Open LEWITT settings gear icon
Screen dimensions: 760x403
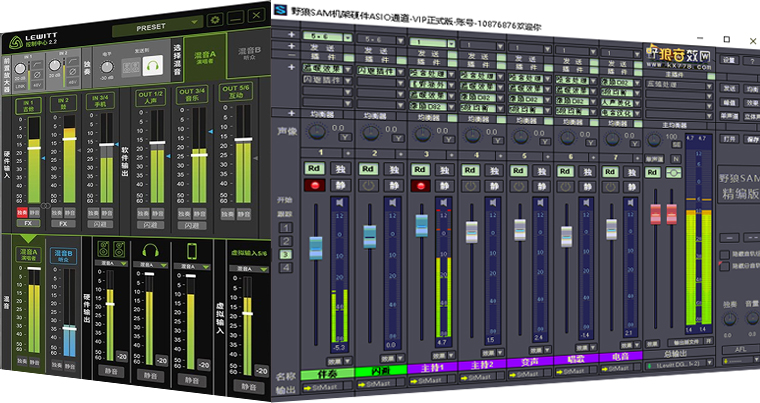click(215, 20)
